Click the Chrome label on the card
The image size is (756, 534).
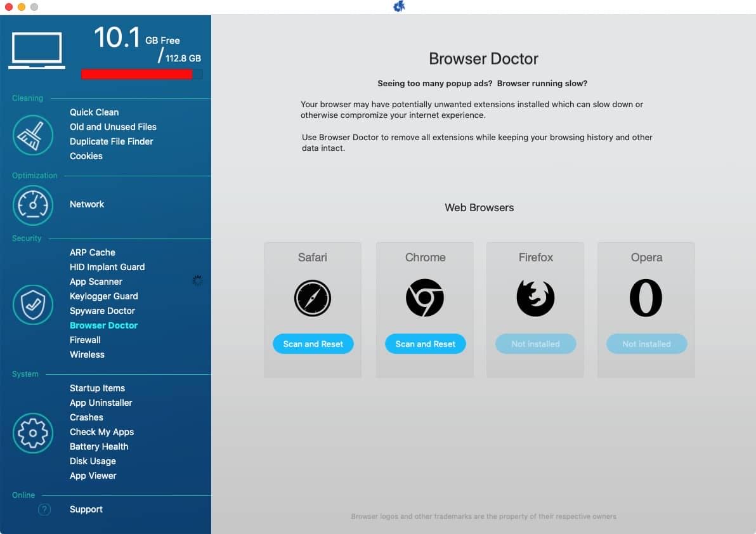[425, 257]
